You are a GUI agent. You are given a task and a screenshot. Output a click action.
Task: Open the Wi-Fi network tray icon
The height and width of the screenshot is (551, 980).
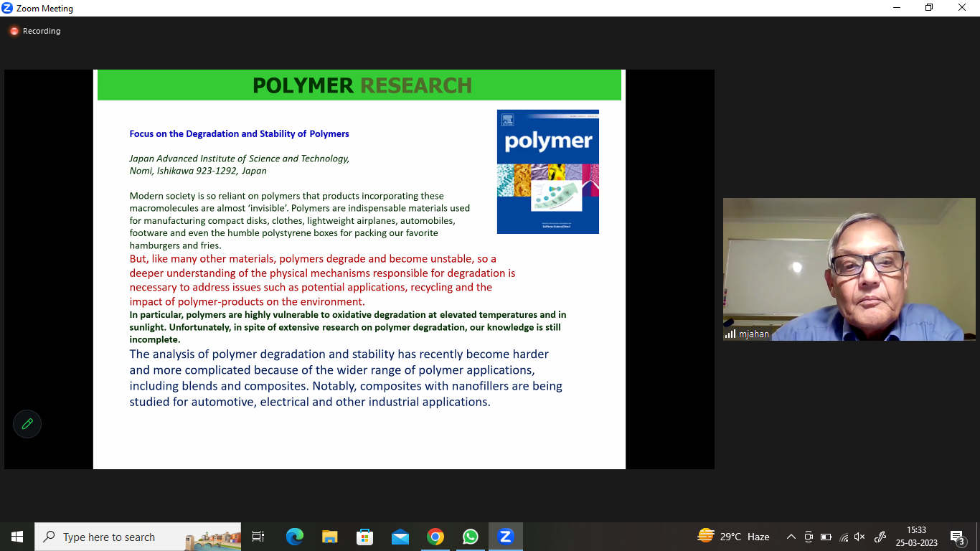(x=844, y=537)
